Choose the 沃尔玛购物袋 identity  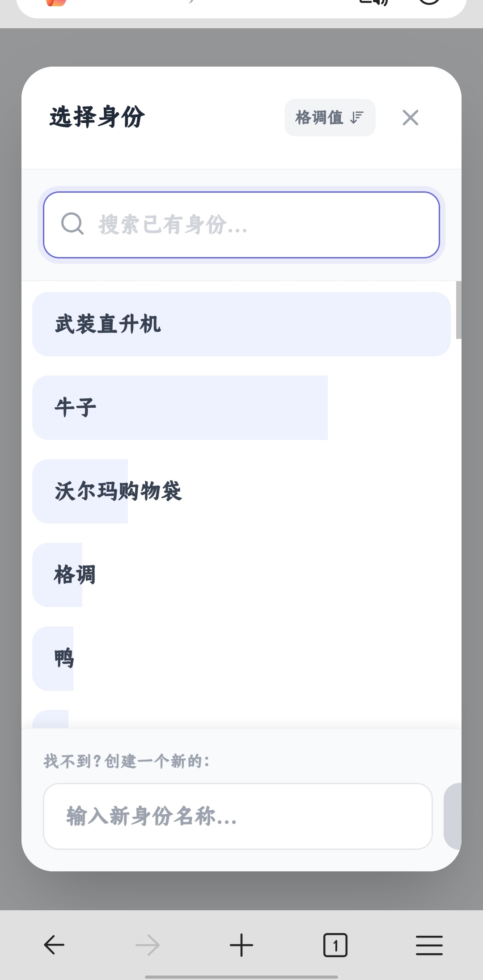[119, 491]
